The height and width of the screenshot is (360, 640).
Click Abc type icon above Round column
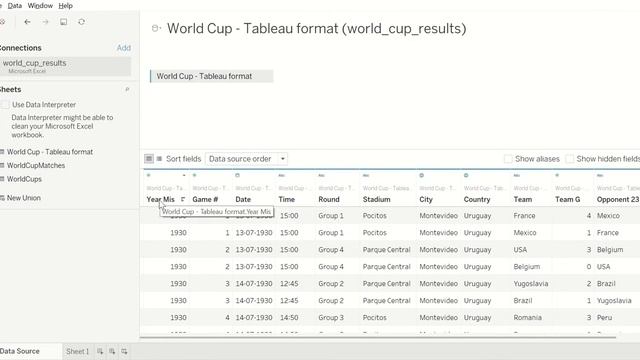[322, 175]
